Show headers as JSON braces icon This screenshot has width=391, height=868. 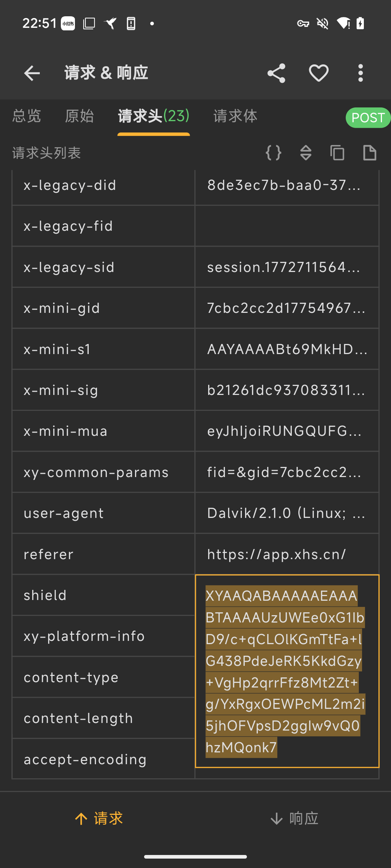[x=273, y=153]
